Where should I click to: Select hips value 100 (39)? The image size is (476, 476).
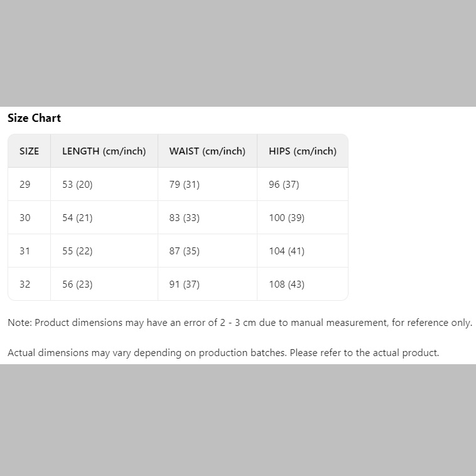click(286, 217)
